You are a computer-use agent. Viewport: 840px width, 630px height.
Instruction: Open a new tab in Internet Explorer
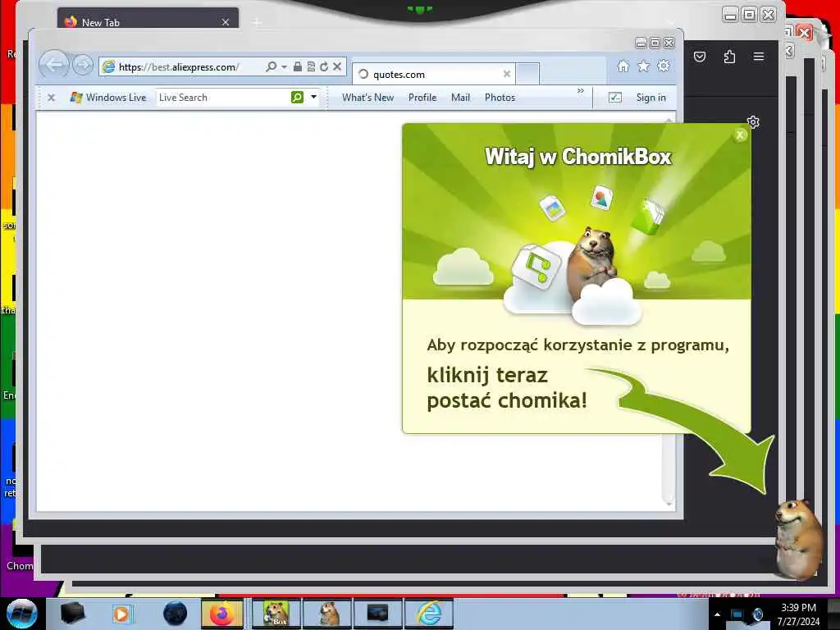[527, 74]
